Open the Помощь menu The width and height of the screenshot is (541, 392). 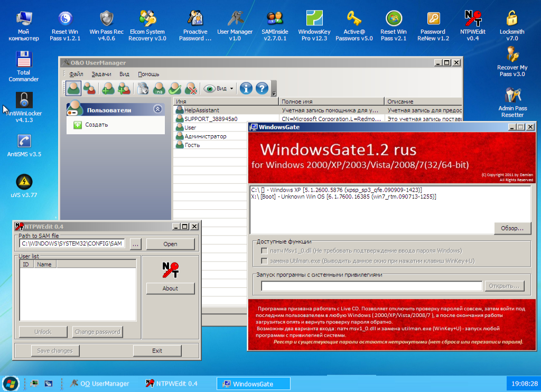tap(148, 74)
